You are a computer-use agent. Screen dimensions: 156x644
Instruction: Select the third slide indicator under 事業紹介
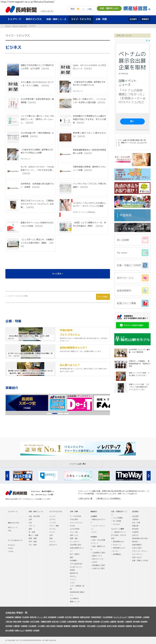(x=60, y=413)
